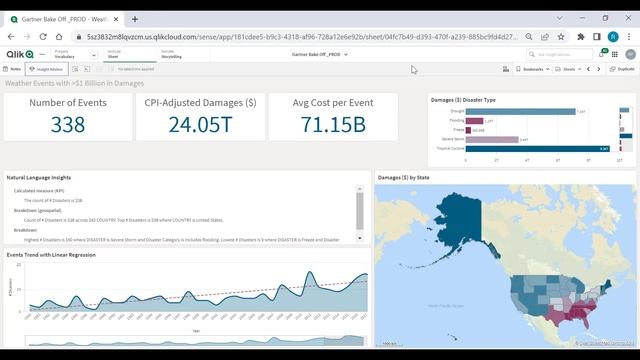Reload the page in browser
This screenshot has height=360, width=640.
click(x=43, y=37)
